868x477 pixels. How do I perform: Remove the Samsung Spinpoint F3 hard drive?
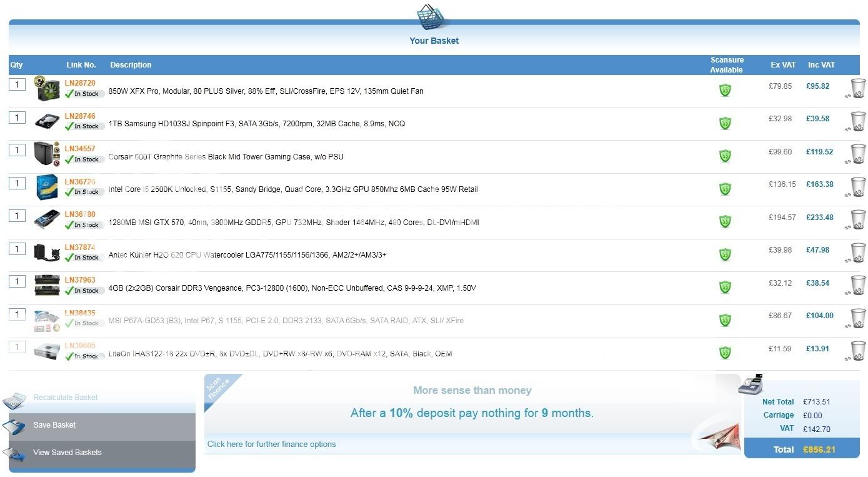click(x=858, y=121)
